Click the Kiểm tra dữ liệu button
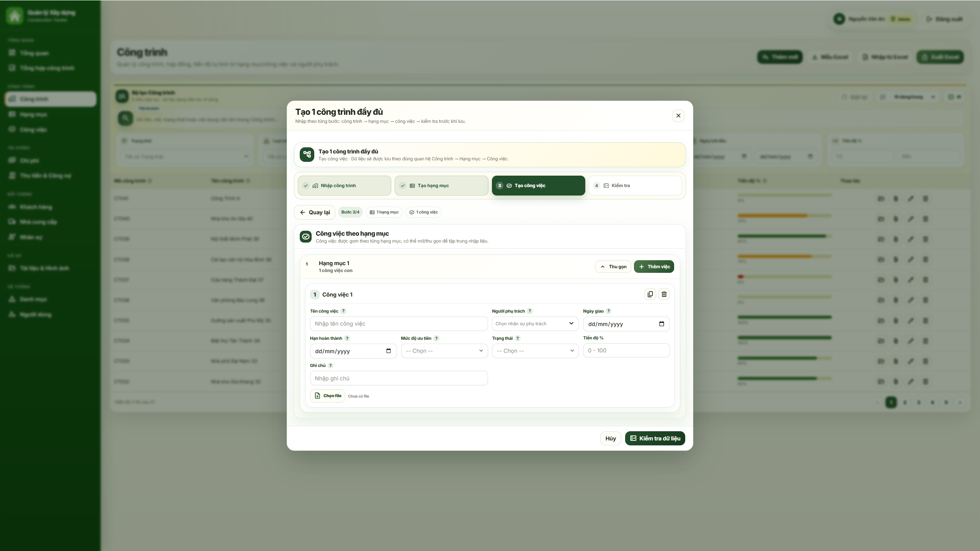This screenshot has width=980, height=551. pyautogui.click(x=655, y=439)
